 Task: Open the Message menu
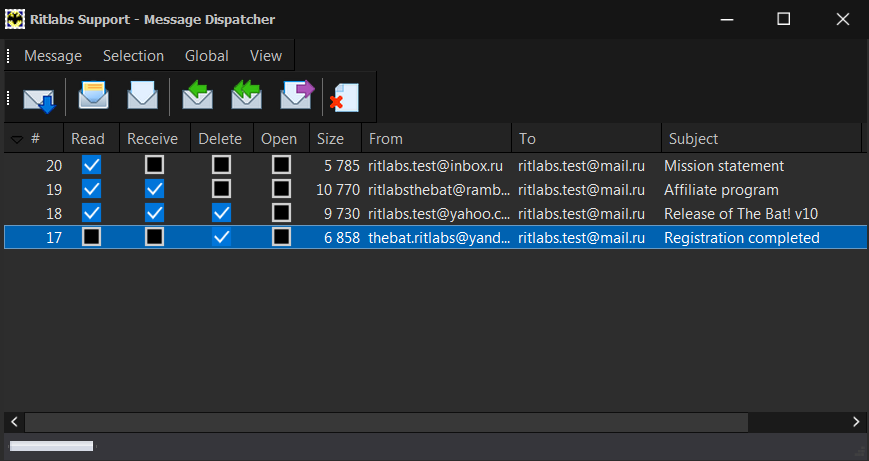point(53,56)
